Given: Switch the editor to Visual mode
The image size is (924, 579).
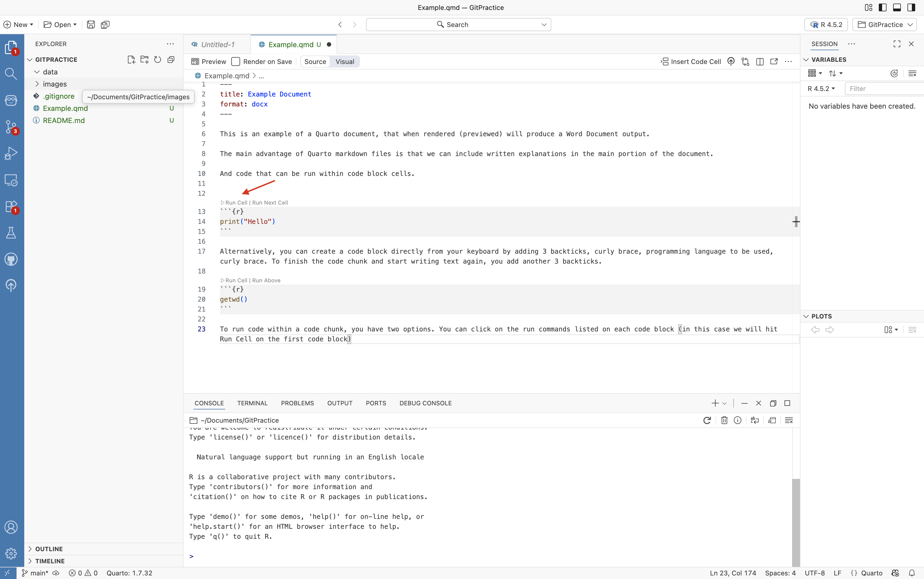Looking at the screenshot, I should pyautogui.click(x=345, y=62).
